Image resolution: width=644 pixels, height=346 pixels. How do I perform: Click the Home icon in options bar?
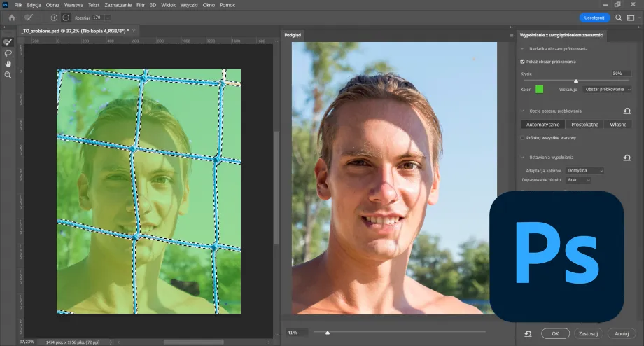pyautogui.click(x=12, y=17)
